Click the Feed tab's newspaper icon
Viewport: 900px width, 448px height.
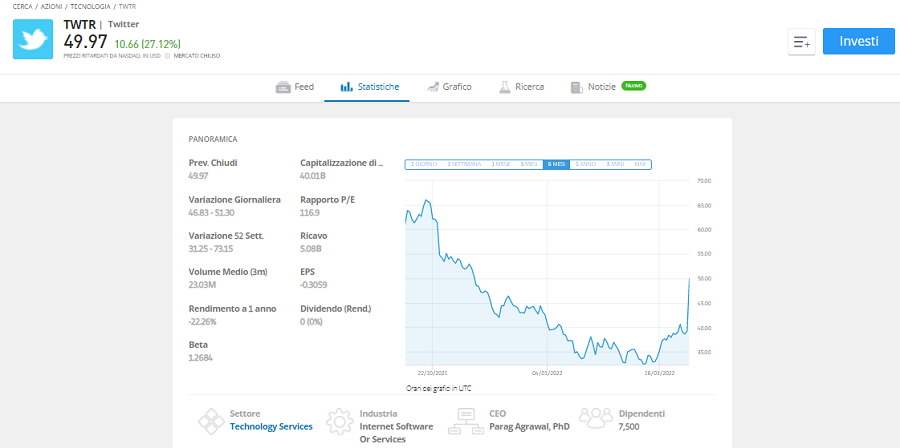coord(283,88)
